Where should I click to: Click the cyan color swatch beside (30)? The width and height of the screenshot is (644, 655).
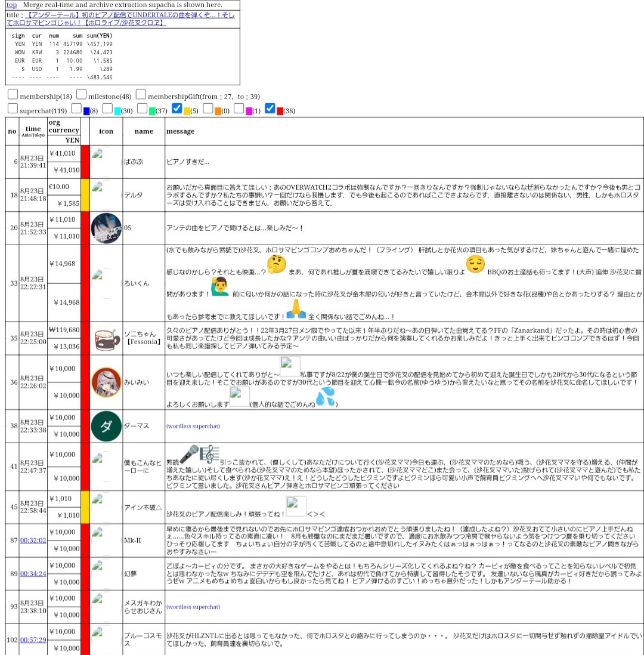(118, 111)
